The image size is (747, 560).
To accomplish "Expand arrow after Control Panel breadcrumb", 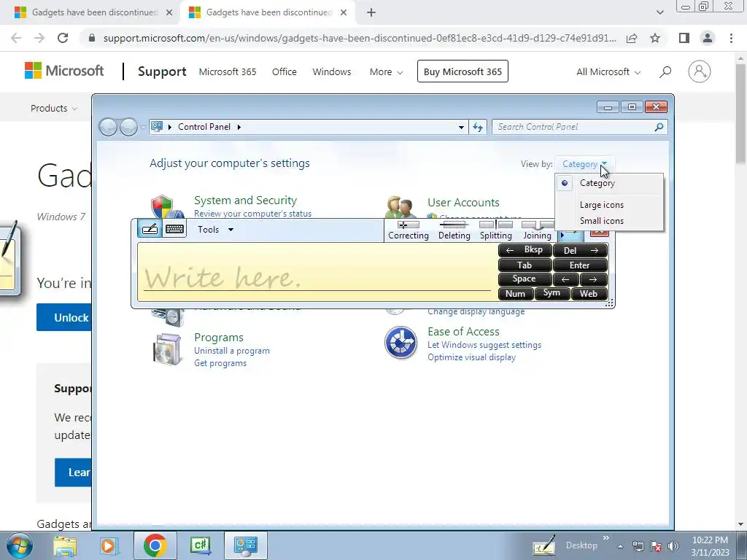I will coord(239,127).
